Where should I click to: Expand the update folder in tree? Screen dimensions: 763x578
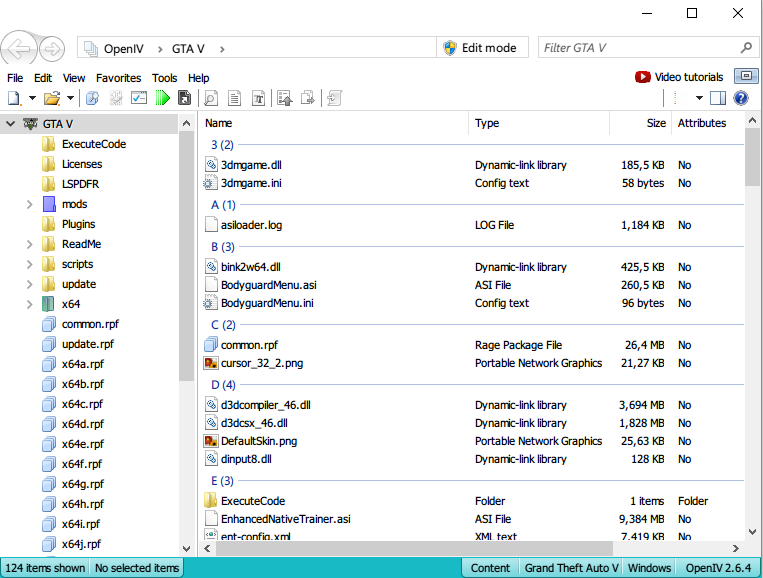[29, 284]
